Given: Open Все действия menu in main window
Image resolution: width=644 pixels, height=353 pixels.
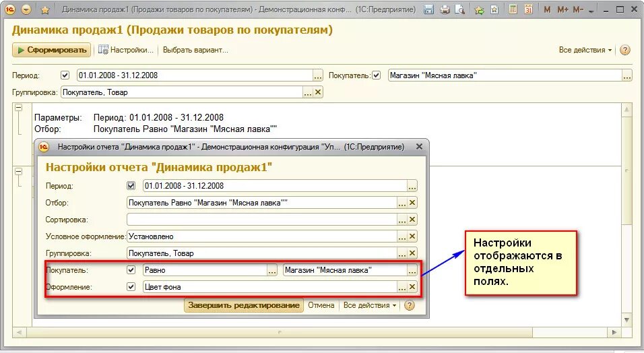Looking at the screenshot, I should point(585,50).
